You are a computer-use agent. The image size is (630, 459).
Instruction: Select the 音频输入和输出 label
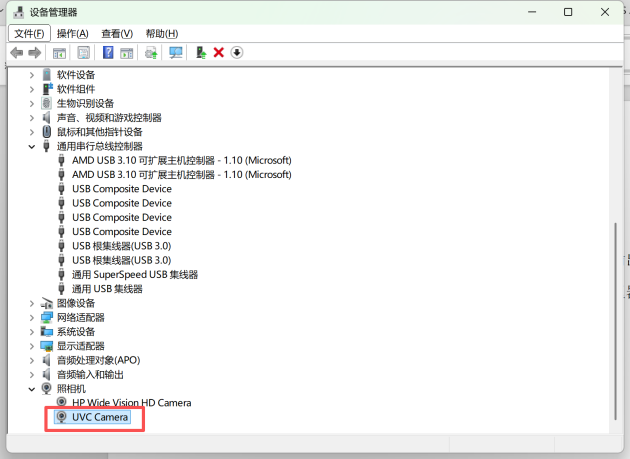90,375
